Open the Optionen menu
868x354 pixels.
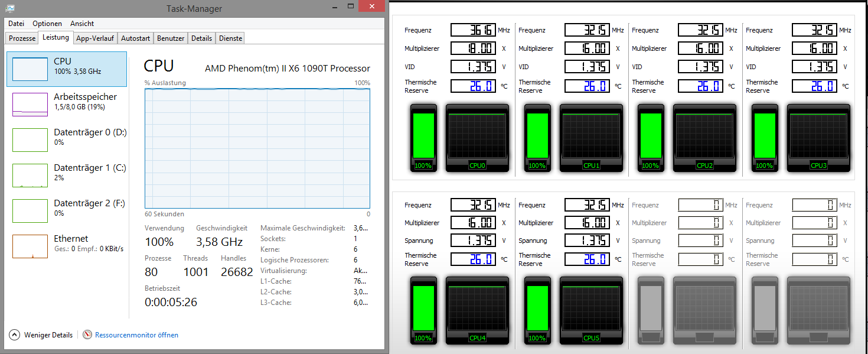point(47,24)
